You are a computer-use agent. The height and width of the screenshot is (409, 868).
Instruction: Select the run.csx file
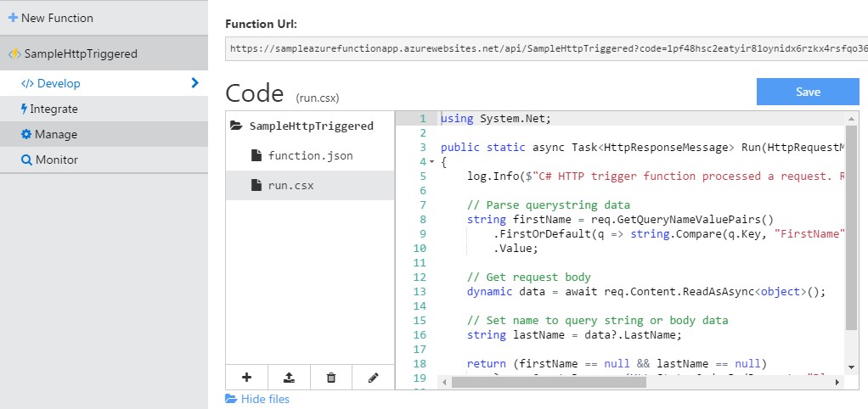(311, 186)
